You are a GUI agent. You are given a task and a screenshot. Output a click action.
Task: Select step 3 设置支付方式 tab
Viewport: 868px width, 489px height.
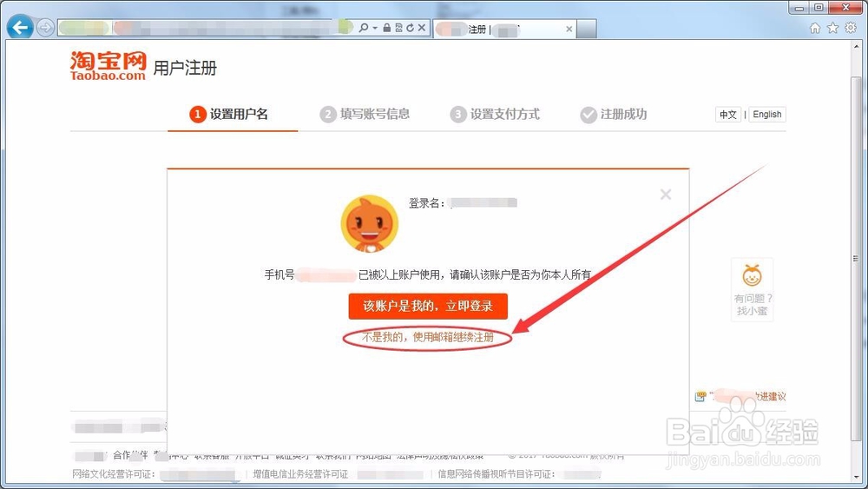point(495,114)
